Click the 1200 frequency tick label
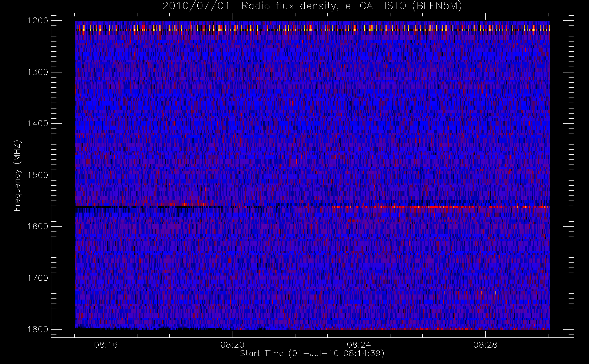 click(x=38, y=21)
